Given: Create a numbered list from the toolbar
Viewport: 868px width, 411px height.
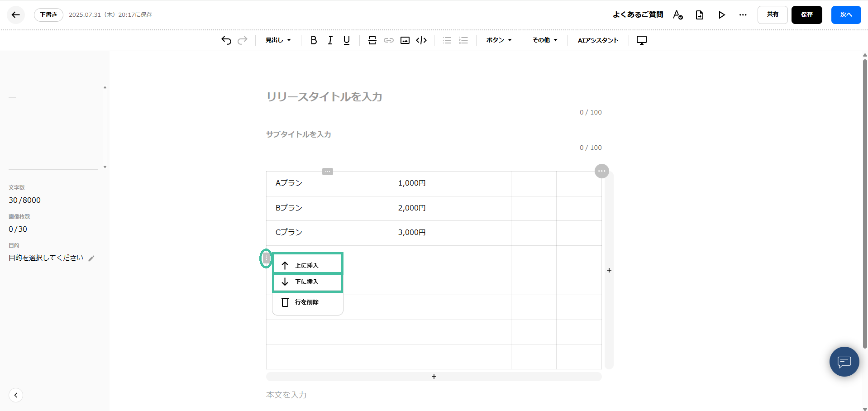Looking at the screenshot, I should [x=463, y=40].
